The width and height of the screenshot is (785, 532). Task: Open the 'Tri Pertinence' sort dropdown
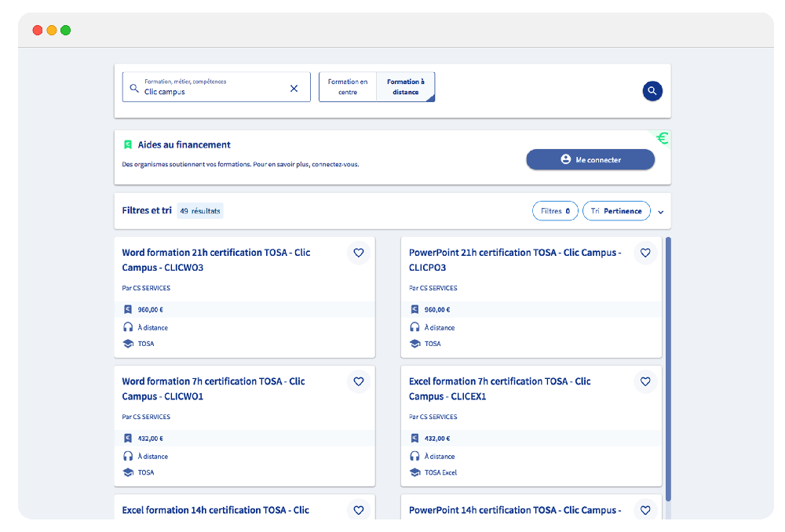pos(616,211)
